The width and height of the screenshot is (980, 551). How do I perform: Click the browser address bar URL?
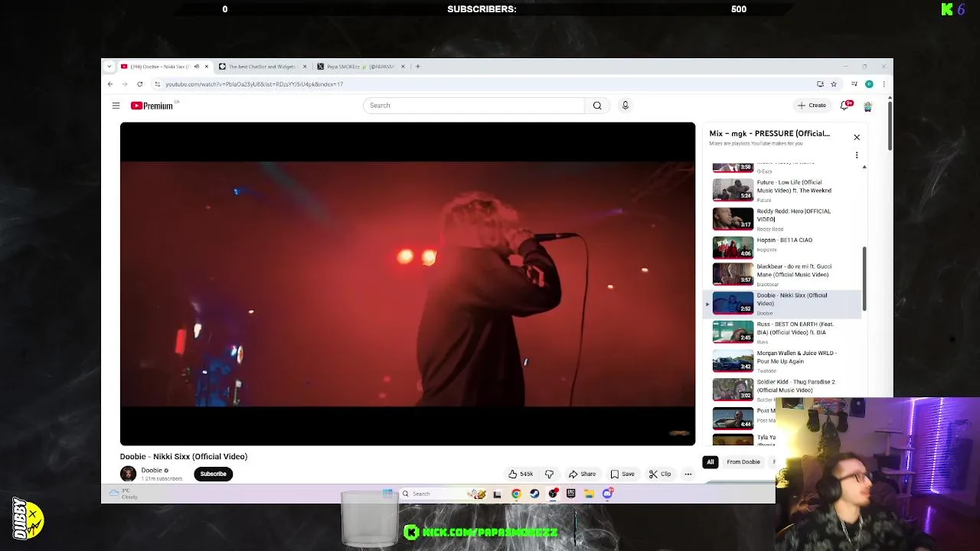[254, 84]
